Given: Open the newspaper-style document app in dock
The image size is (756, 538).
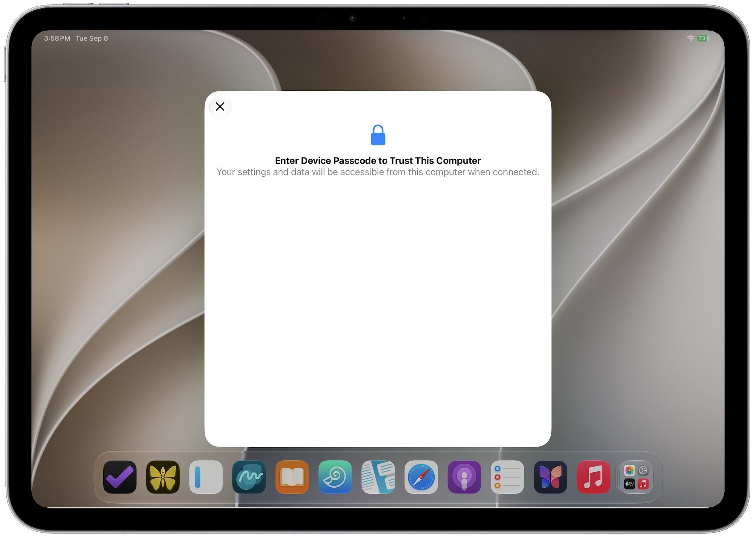Looking at the screenshot, I should tap(378, 477).
